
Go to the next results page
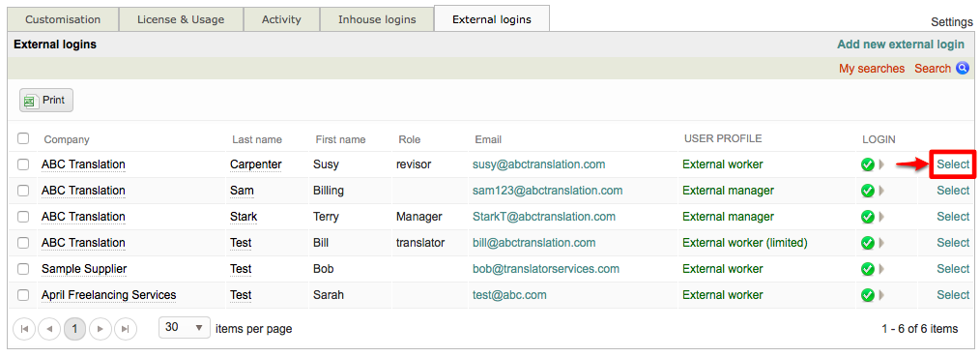(x=100, y=328)
